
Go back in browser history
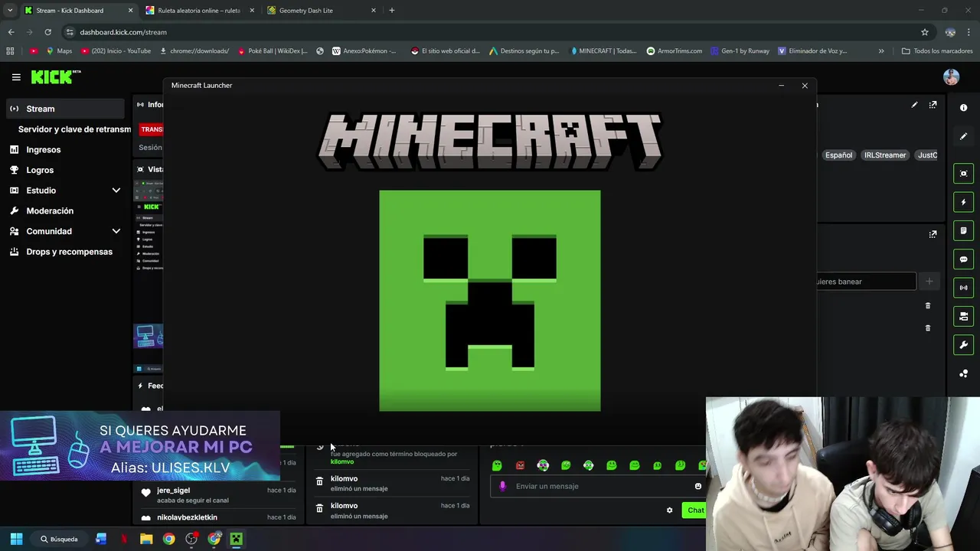pyautogui.click(x=11, y=32)
